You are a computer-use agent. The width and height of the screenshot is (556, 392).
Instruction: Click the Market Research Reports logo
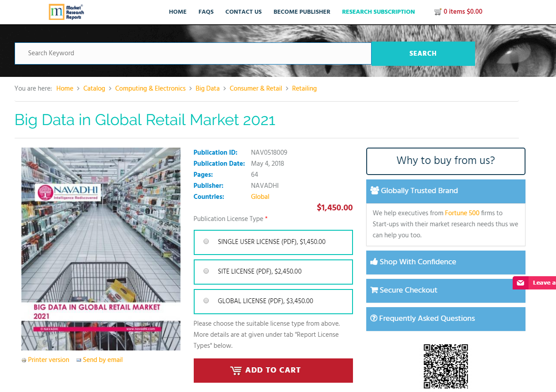[x=66, y=12]
